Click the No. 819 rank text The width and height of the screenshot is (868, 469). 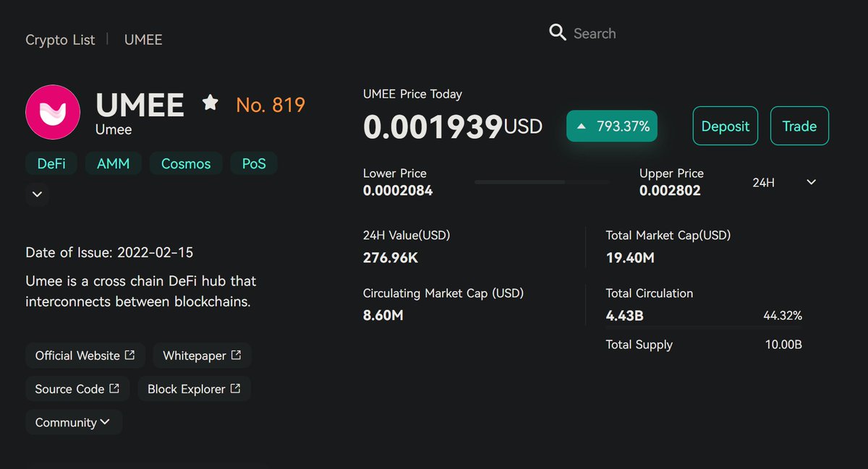[x=271, y=106]
